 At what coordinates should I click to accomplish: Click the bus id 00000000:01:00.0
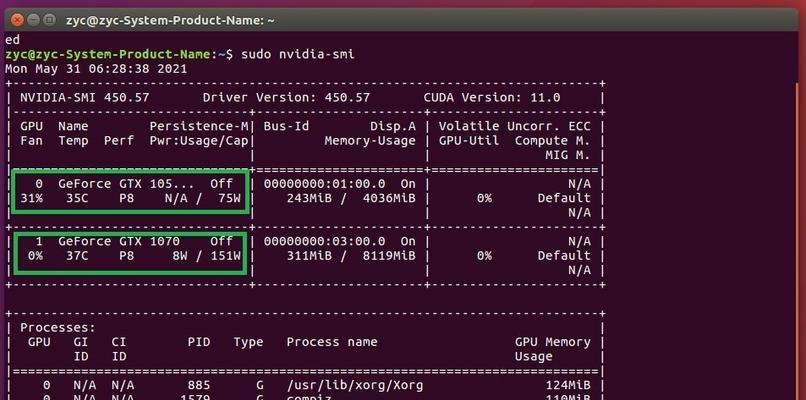(x=324, y=184)
